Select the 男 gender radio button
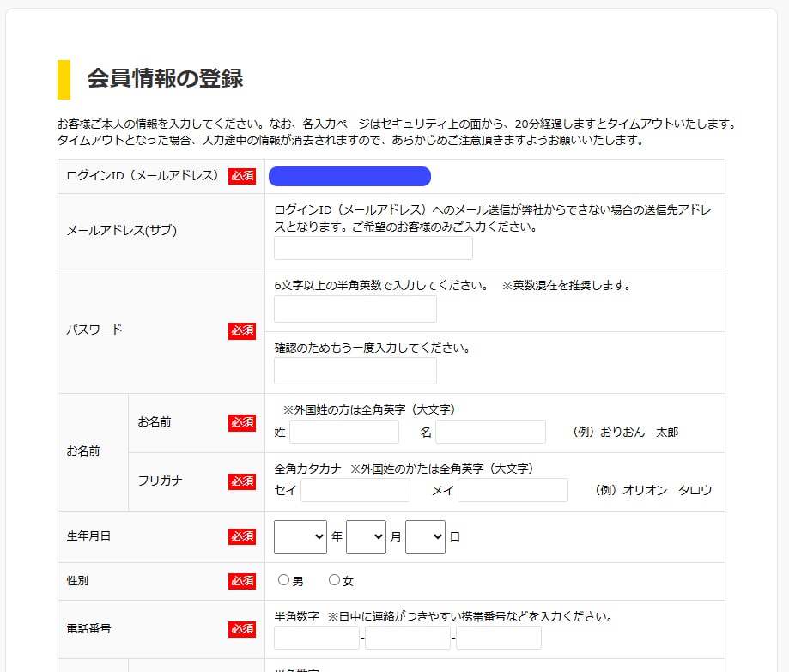 [x=284, y=580]
